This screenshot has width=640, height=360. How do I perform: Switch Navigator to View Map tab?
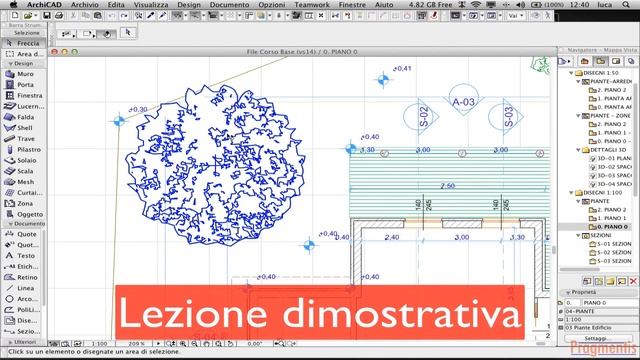[x=600, y=61]
